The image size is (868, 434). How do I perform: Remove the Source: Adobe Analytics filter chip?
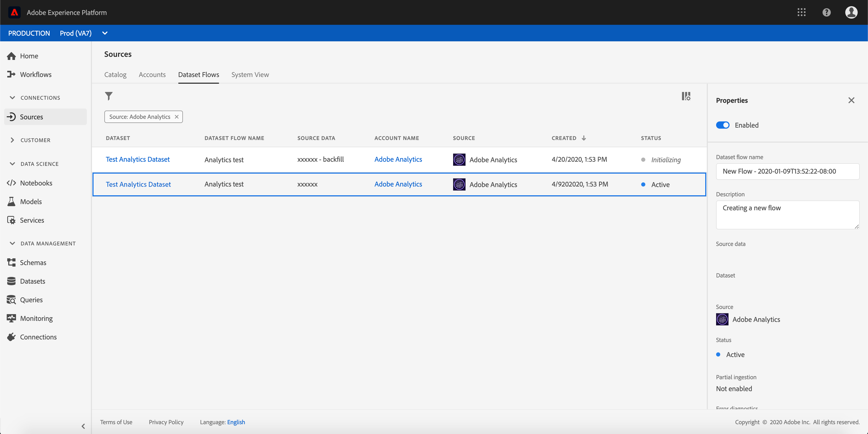[x=176, y=117]
